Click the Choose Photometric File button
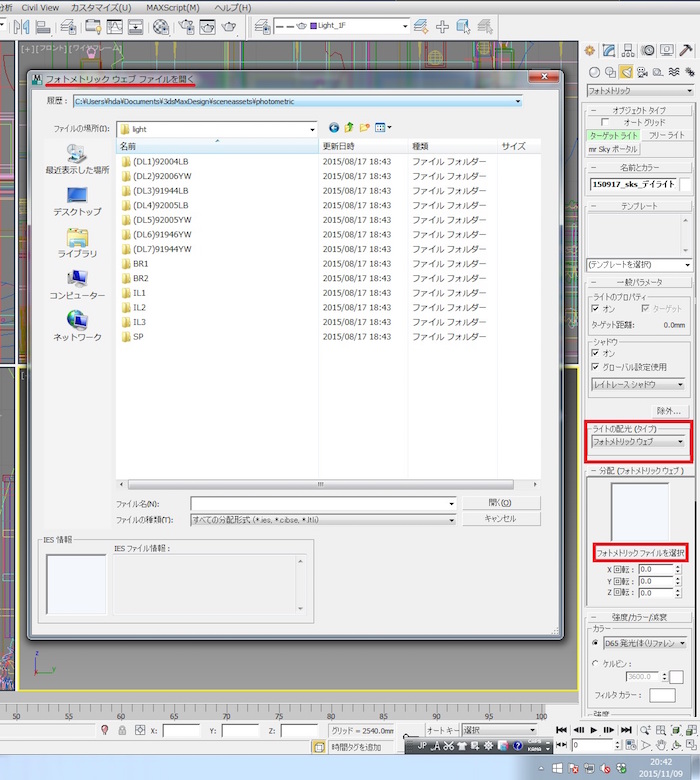This screenshot has width=700, height=780. tap(640, 553)
